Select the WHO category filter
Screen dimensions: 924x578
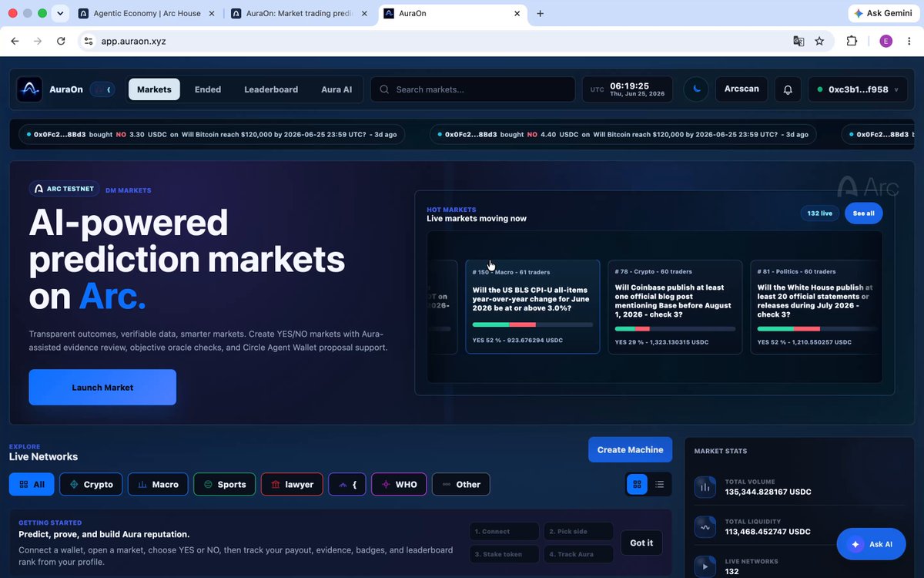click(399, 485)
